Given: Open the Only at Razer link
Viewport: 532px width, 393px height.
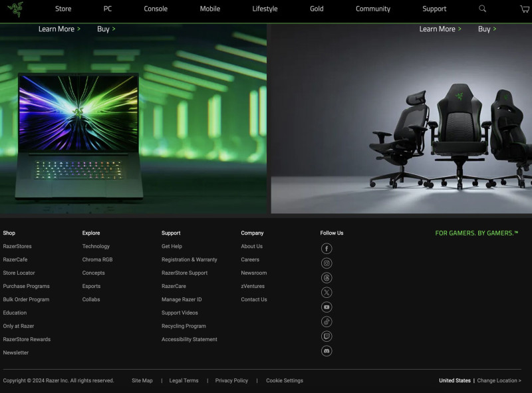Looking at the screenshot, I should click(19, 326).
